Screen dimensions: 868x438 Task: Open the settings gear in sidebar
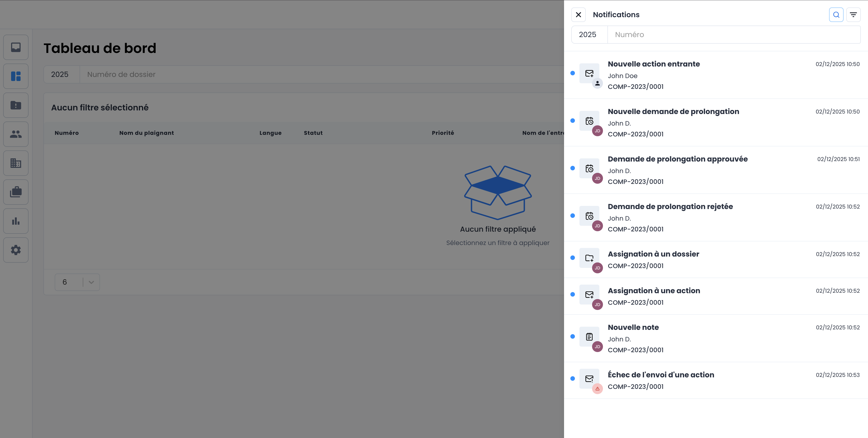coord(16,250)
